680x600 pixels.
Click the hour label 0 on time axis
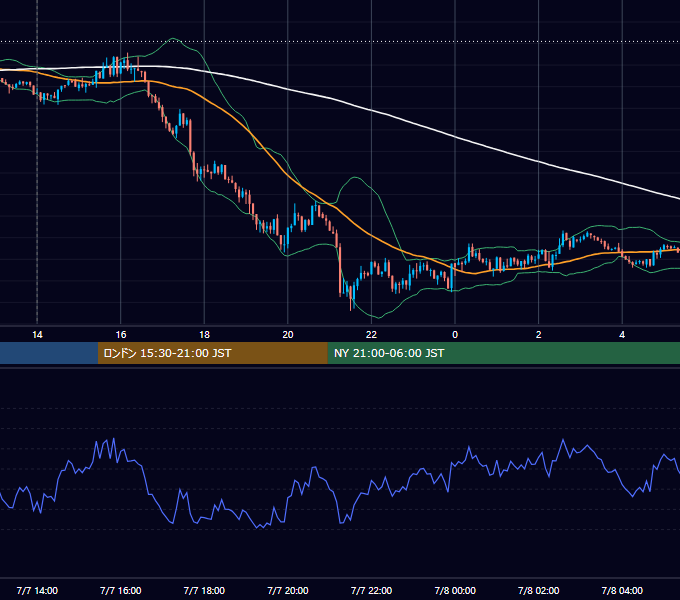pyautogui.click(x=455, y=335)
